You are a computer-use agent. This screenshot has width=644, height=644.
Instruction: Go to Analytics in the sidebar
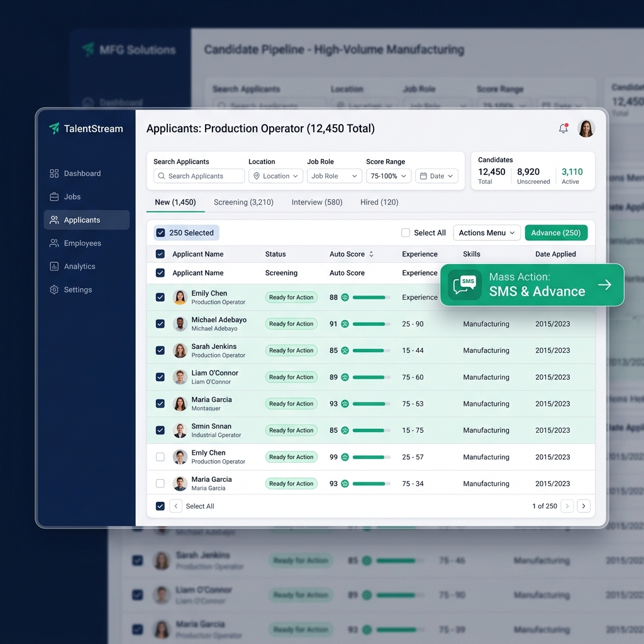click(x=73, y=267)
